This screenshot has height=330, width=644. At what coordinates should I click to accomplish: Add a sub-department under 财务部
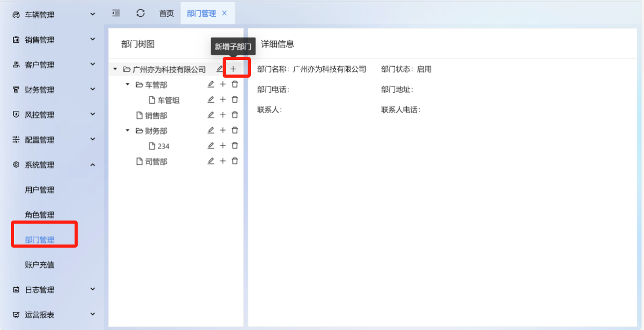[x=223, y=130]
